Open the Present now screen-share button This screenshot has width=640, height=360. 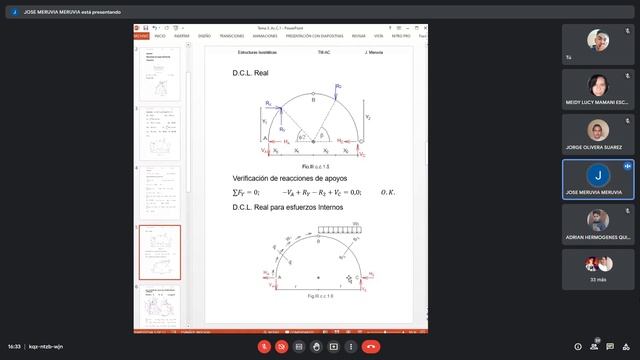tap(333, 347)
